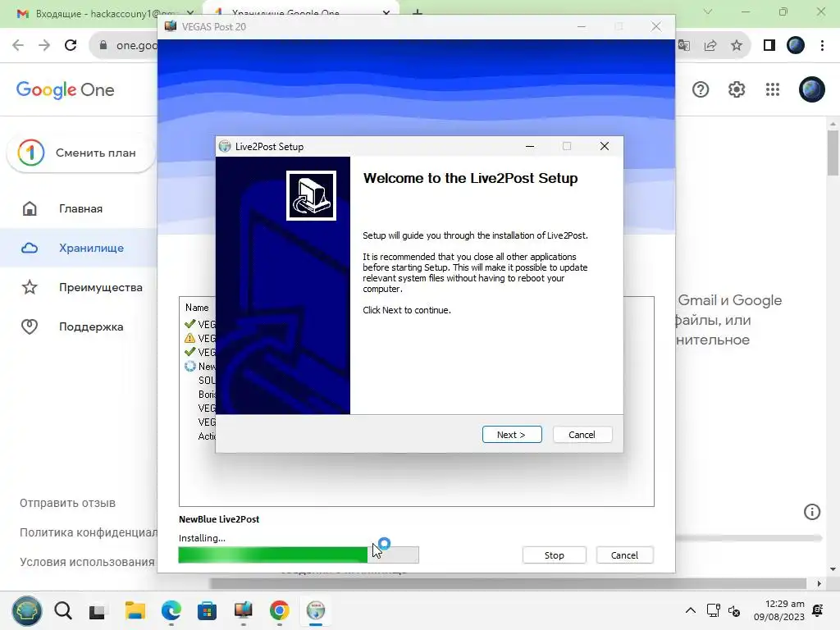Open Chrome three-dot menu
This screenshot has width=840, height=630.
coord(822,46)
